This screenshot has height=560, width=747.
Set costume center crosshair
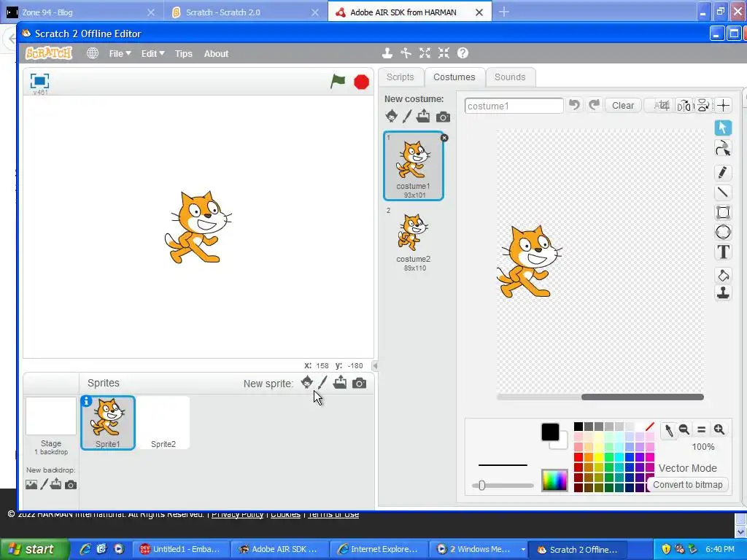click(x=723, y=105)
